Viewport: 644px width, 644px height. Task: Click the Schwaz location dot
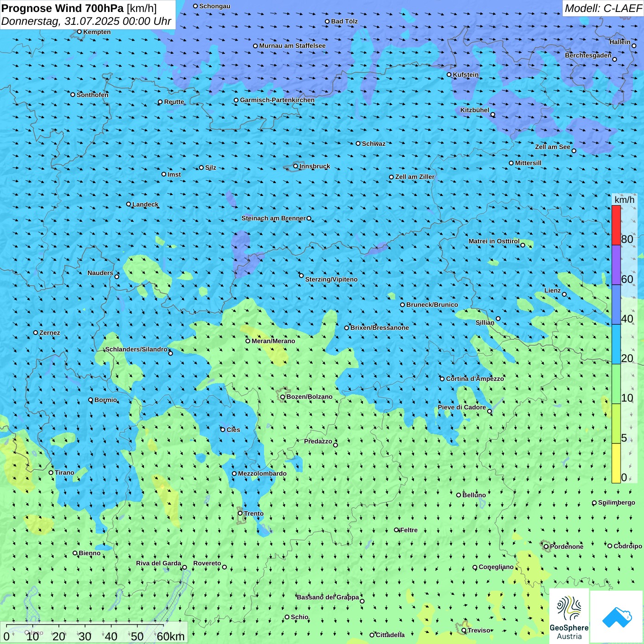pos(358,144)
